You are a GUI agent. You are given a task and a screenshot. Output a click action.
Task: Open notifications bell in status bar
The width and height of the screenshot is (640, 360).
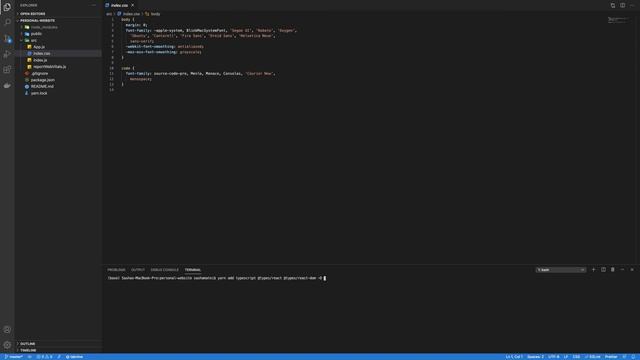tap(633, 357)
